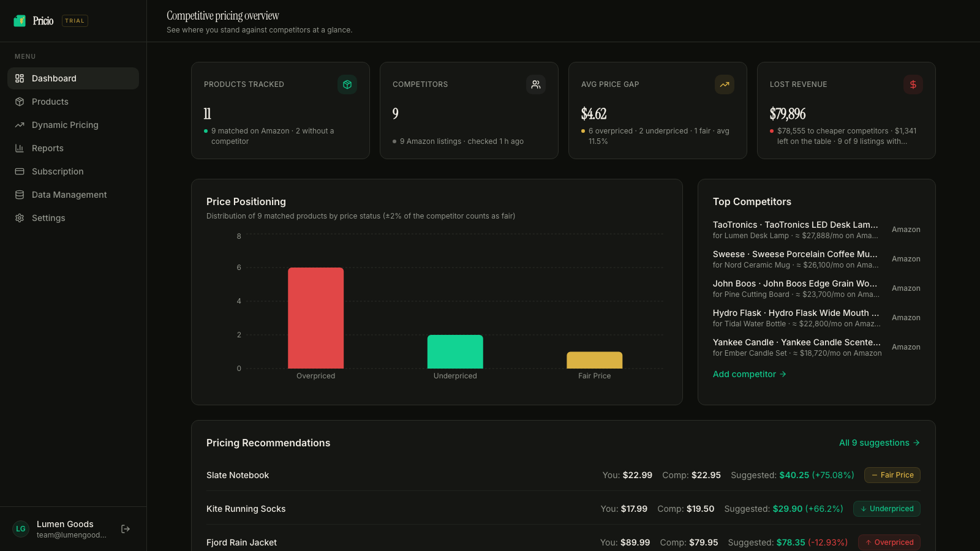Click the Pricio logo icon
Screen dimensions: 980x551
(20, 21)
